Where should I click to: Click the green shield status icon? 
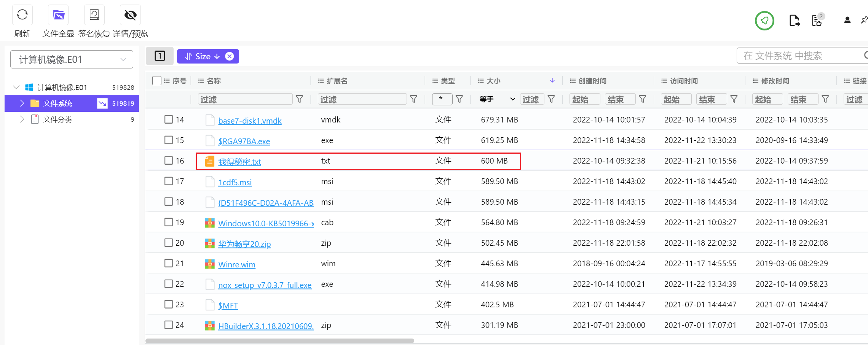pyautogui.click(x=764, y=21)
